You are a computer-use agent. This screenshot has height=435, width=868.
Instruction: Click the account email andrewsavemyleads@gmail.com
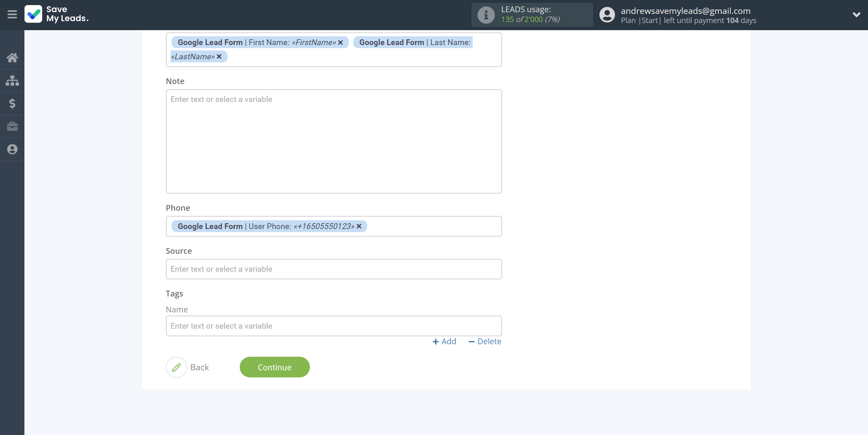pyautogui.click(x=686, y=11)
